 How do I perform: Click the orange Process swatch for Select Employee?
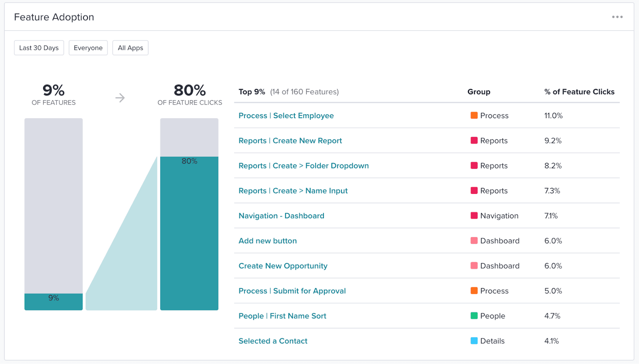point(474,115)
